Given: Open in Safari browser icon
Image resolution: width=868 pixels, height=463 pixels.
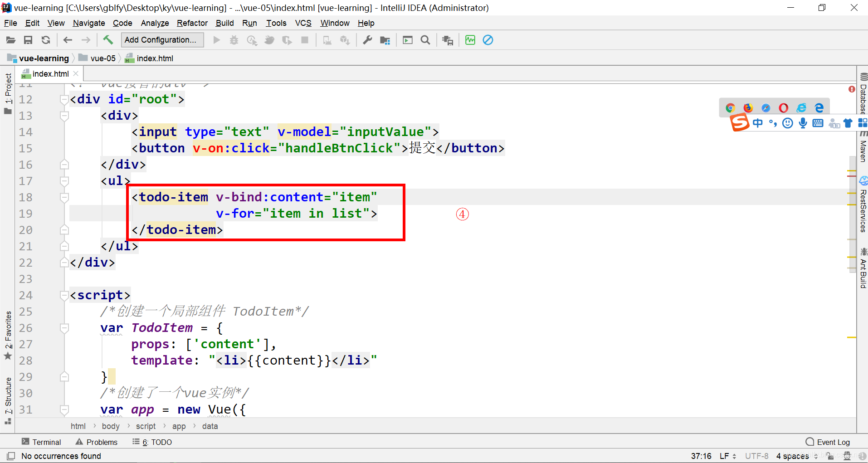Looking at the screenshot, I should (x=766, y=107).
